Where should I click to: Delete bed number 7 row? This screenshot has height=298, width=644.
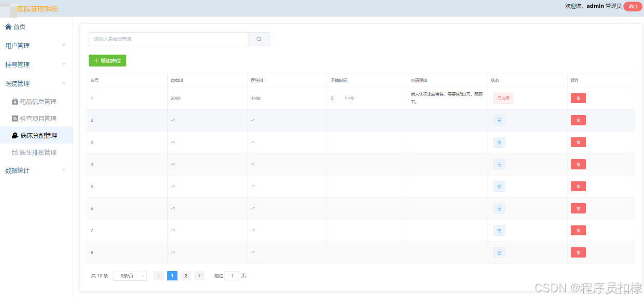pyautogui.click(x=578, y=230)
